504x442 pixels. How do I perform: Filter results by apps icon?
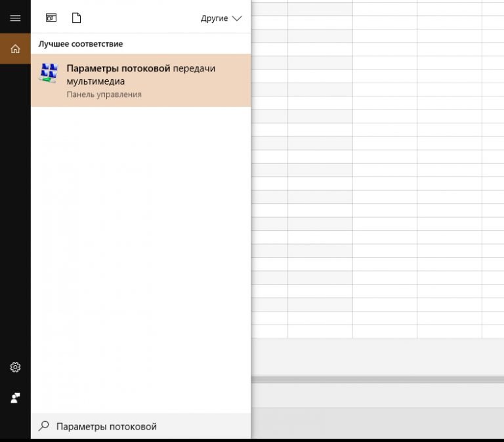(x=51, y=18)
